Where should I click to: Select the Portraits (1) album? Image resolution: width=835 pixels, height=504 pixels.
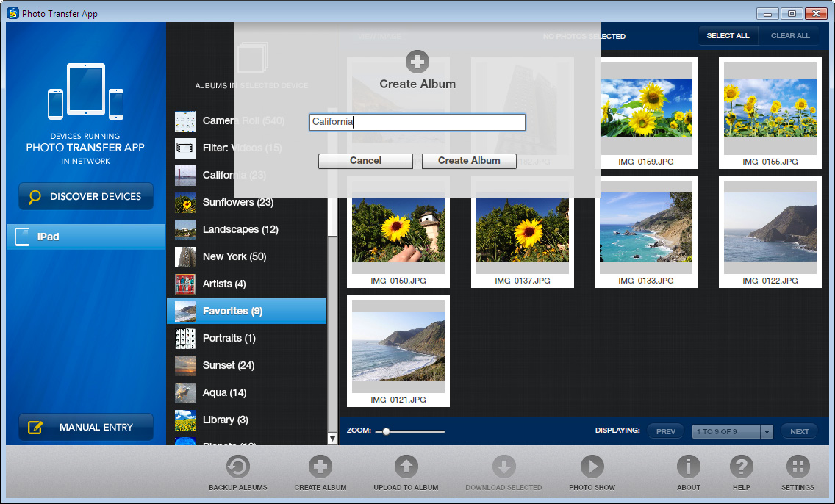click(x=246, y=339)
